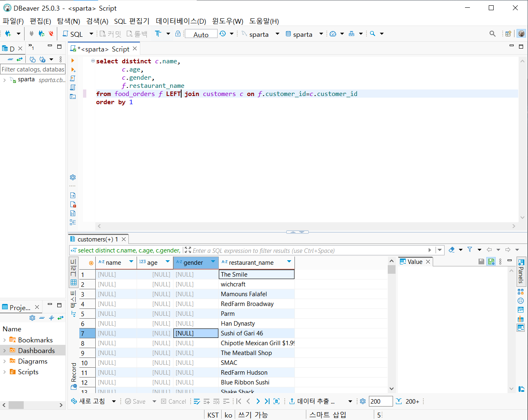Click the 200 fetch size field
This screenshot has width=528, height=420.
click(x=380, y=402)
